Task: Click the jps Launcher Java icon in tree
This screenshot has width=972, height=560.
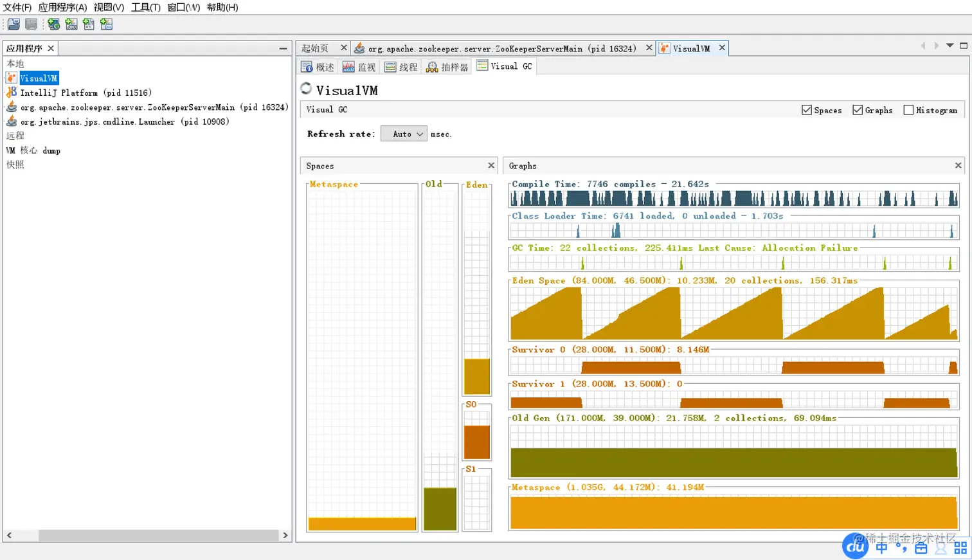Action: pos(12,121)
